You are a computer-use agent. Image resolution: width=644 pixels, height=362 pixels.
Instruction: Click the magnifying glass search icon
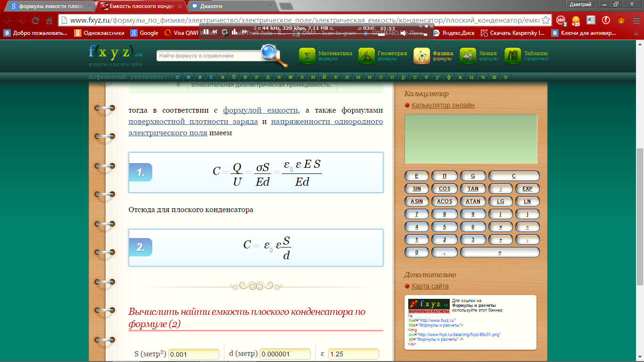(274, 56)
